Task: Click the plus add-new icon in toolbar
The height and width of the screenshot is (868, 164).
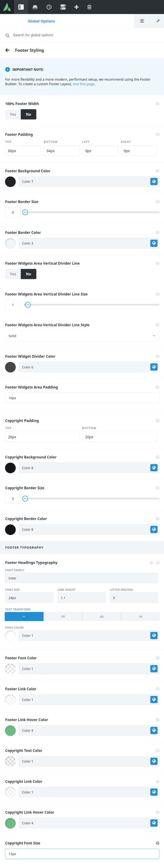Action: (x=76, y=7)
